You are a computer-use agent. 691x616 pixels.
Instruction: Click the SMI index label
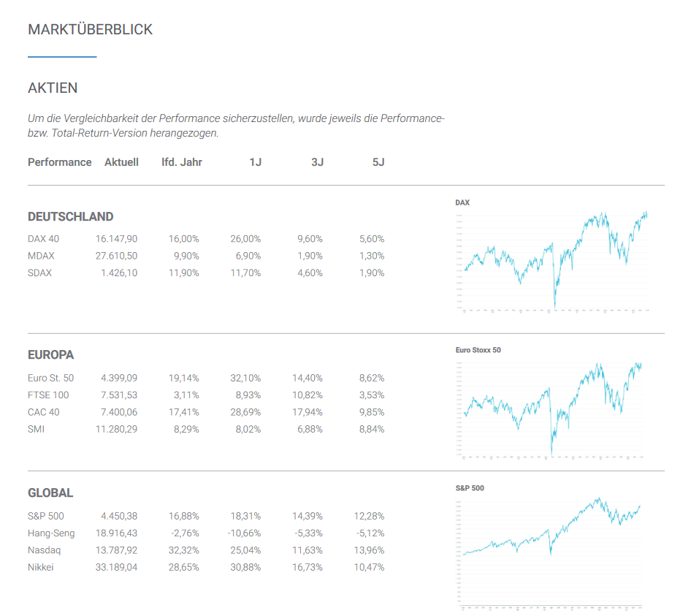(x=37, y=429)
